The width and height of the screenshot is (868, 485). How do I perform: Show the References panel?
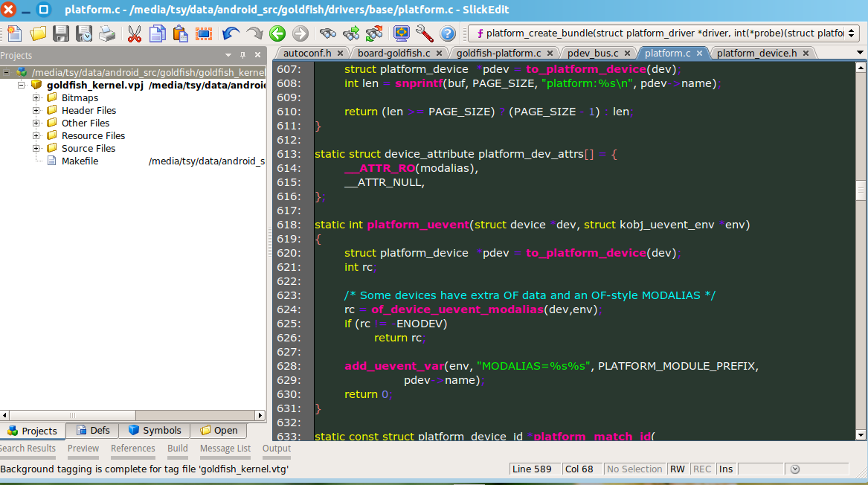point(133,449)
